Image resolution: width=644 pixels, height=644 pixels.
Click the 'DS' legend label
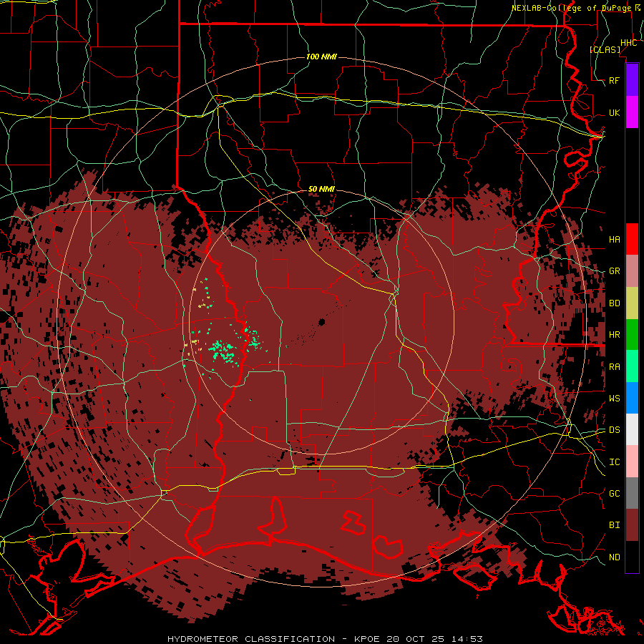pos(614,429)
